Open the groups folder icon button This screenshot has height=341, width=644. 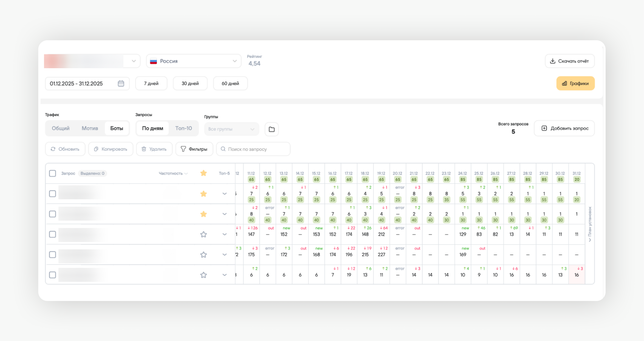point(272,129)
